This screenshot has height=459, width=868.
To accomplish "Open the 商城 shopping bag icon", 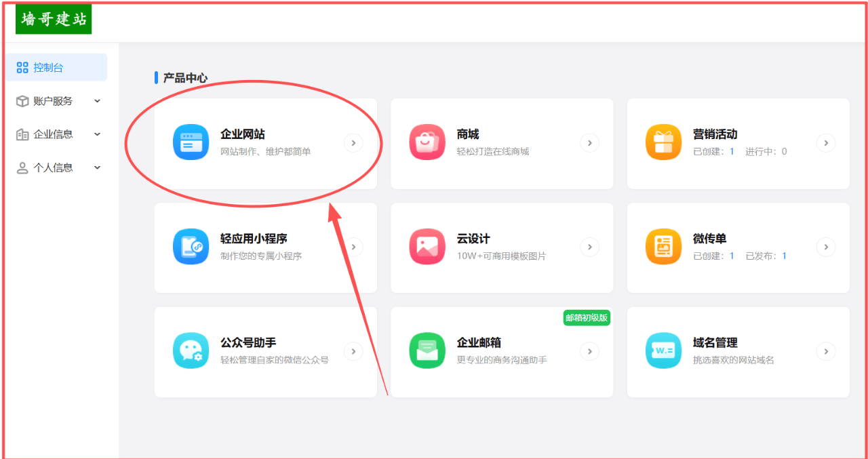I will pyautogui.click(x=427, y=142).
